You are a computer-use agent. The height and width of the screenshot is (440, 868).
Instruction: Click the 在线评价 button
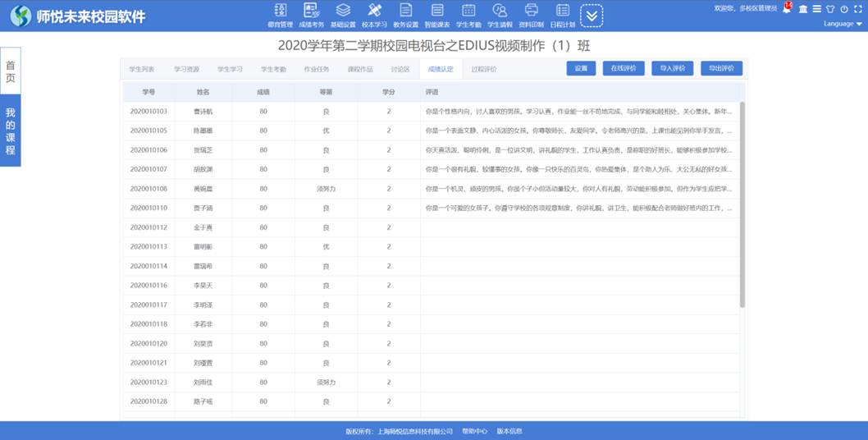(624, 69)
